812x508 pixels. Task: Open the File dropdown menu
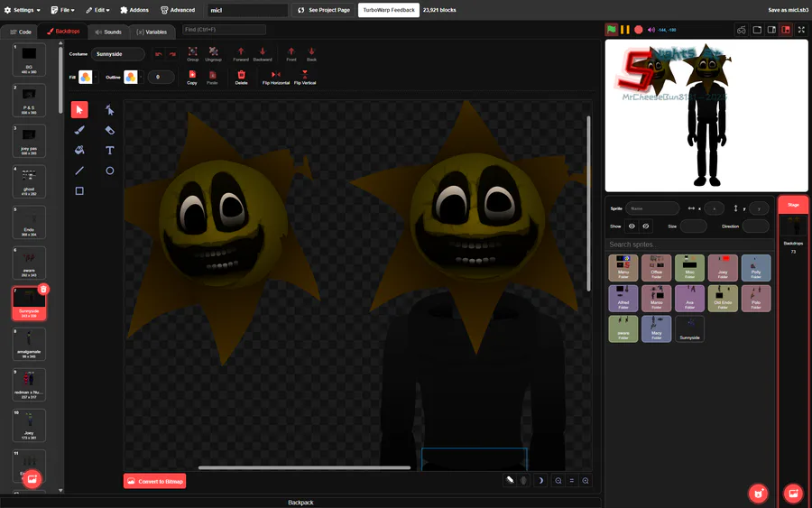(62, 10)
